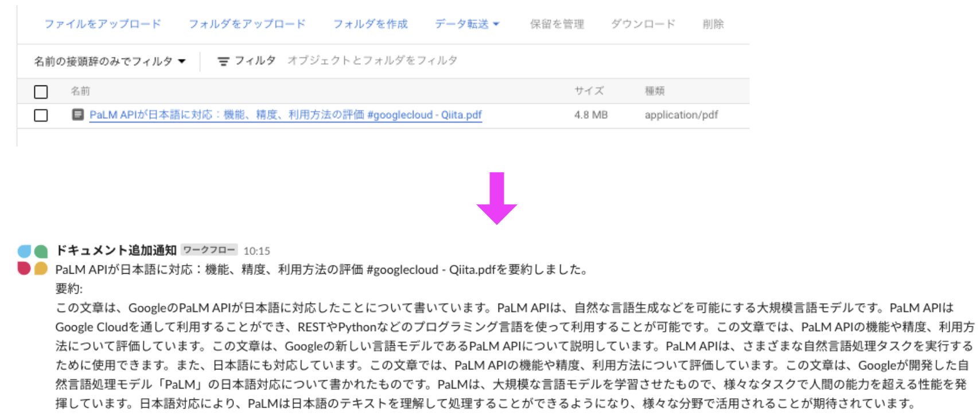Click the workflow app avatar icon

pos(33,260)
